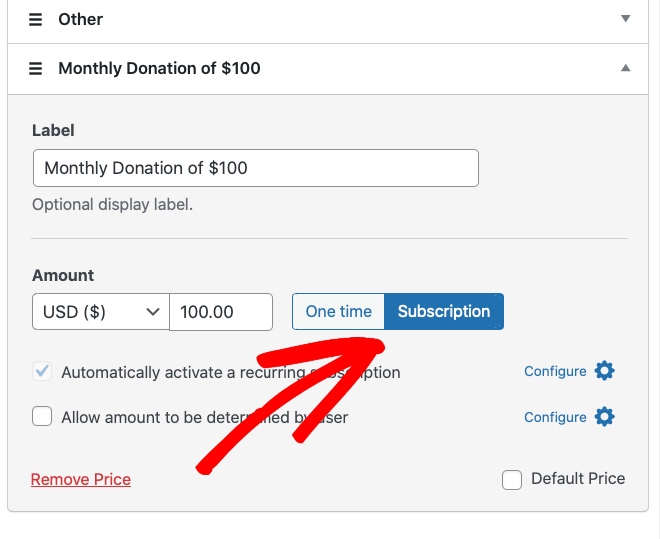660x539 pixels.
Task: Click the 100.00 amount input field
Action: (221, 312)
